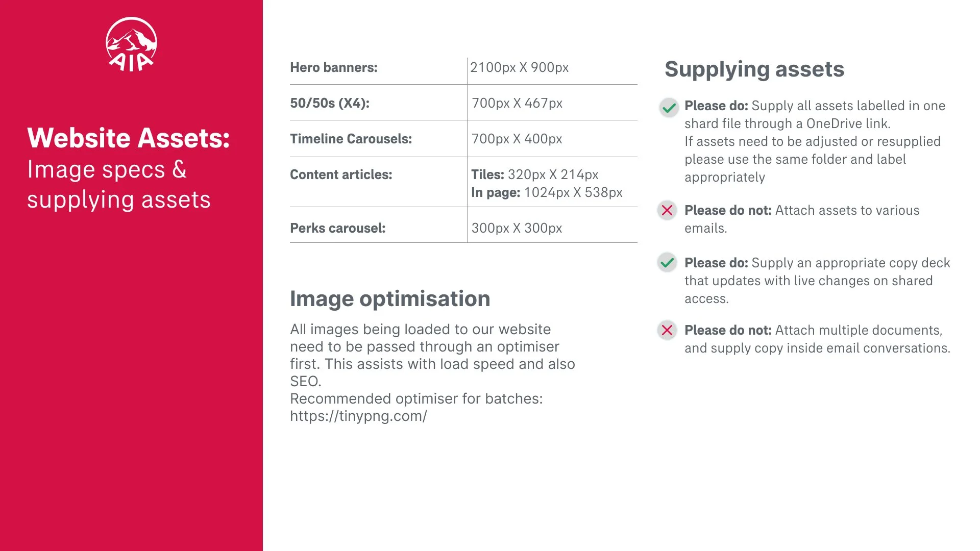Click the Timeline Carousels row label
The height and width of the screenshot is (551, 980).
coord(351,139)
